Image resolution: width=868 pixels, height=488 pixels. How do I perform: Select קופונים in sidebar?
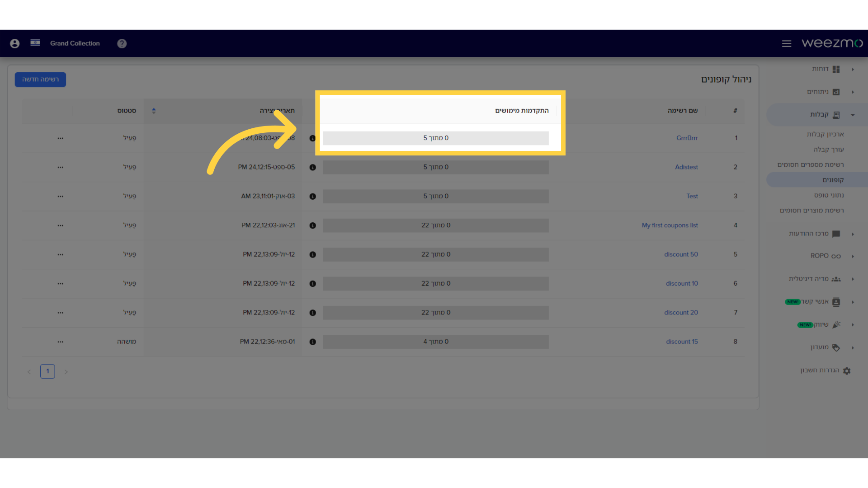(833, 180)
